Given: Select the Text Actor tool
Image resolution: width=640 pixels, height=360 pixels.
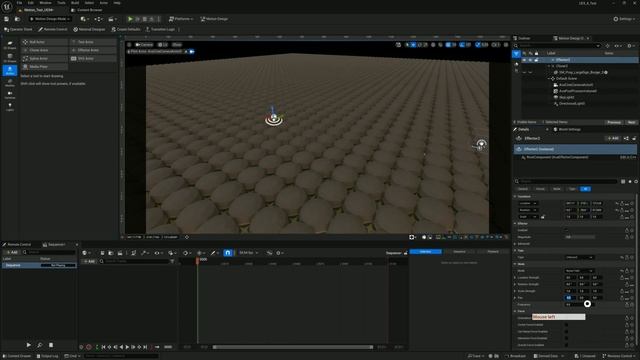Looking at the screenshot, I should [x=93, y=42].
